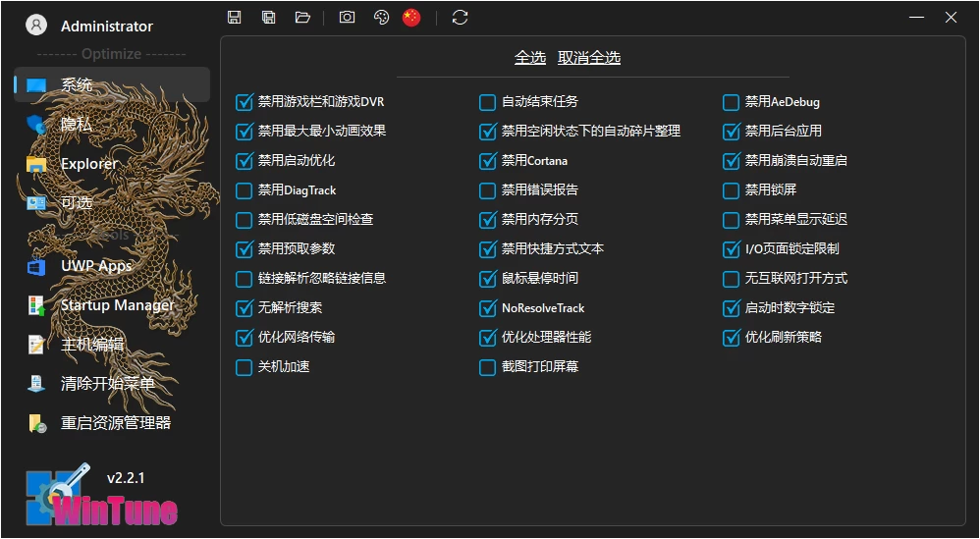Click the 全选 select-all link
The width and height of the screenshot is (980, 539).
tap(530, 58)
